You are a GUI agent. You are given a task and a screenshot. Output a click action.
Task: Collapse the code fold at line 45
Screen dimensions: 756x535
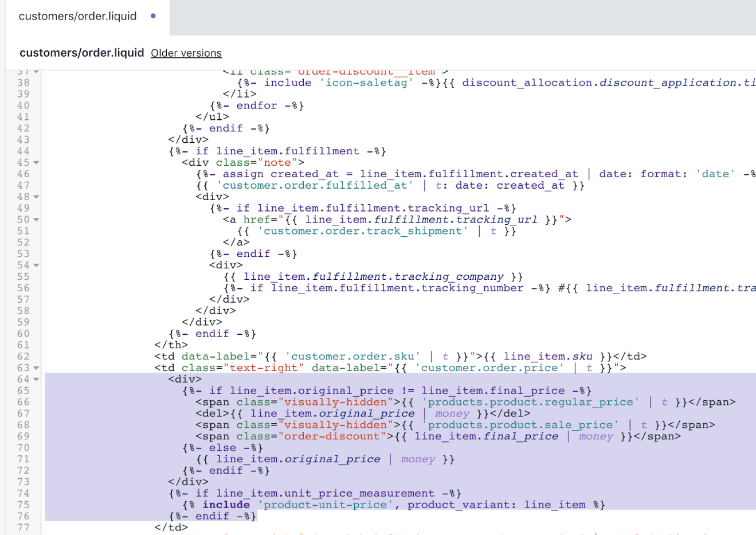[x=36, y=163]
